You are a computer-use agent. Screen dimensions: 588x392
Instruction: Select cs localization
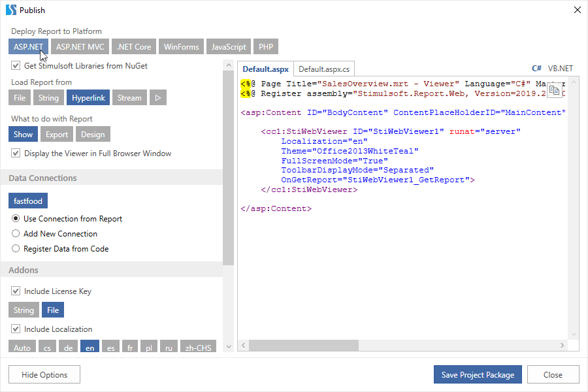tap(47, 347)
